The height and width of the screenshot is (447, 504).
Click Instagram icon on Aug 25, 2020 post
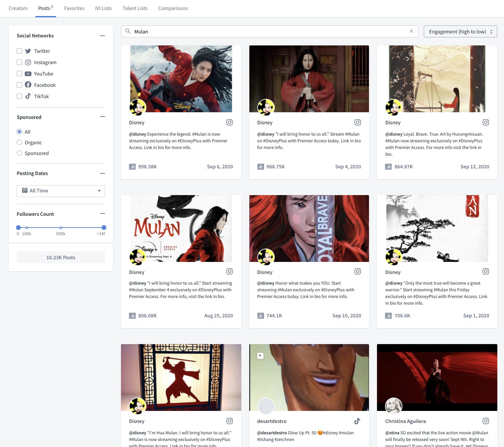click(230, 271)
